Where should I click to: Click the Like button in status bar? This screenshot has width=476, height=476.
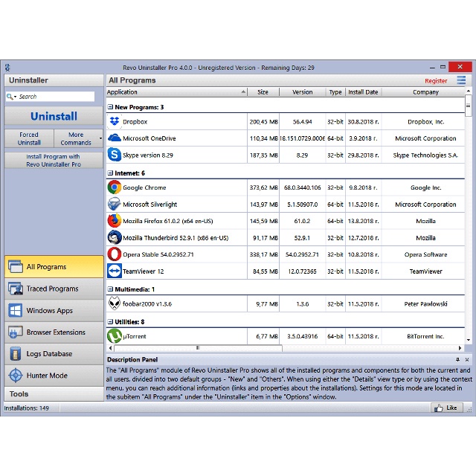tap(447, 408)
